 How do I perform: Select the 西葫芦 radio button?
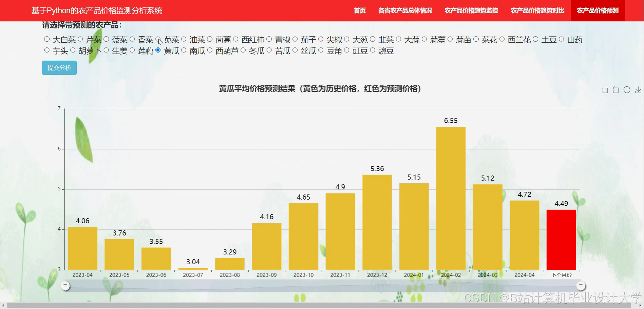click(x=210, y=50)
